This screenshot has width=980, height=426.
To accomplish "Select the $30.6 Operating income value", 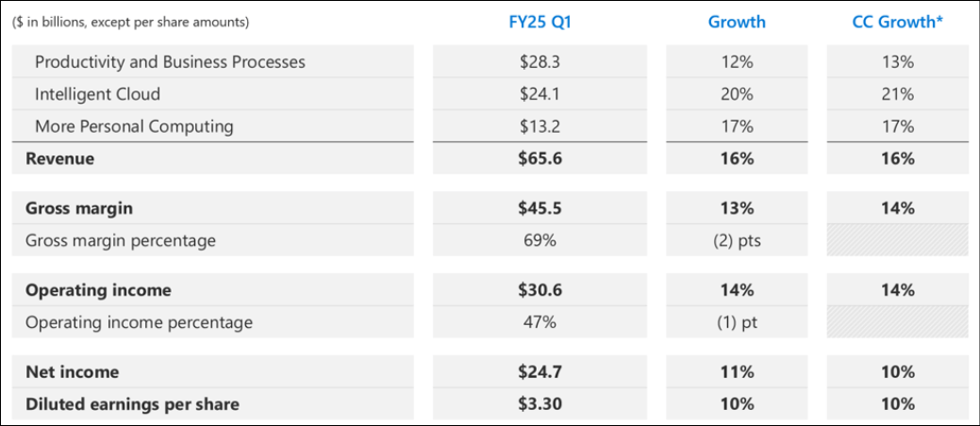I will (x=540, y=290).
